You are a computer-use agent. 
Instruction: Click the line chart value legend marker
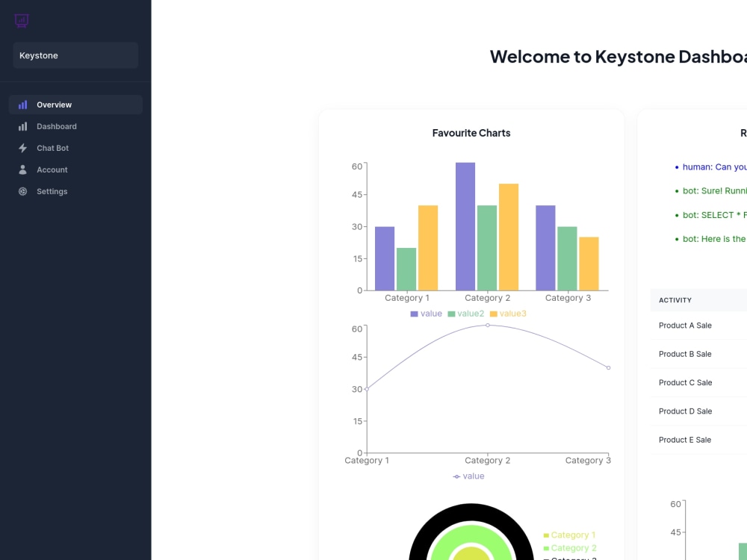[x=456, y=476]
